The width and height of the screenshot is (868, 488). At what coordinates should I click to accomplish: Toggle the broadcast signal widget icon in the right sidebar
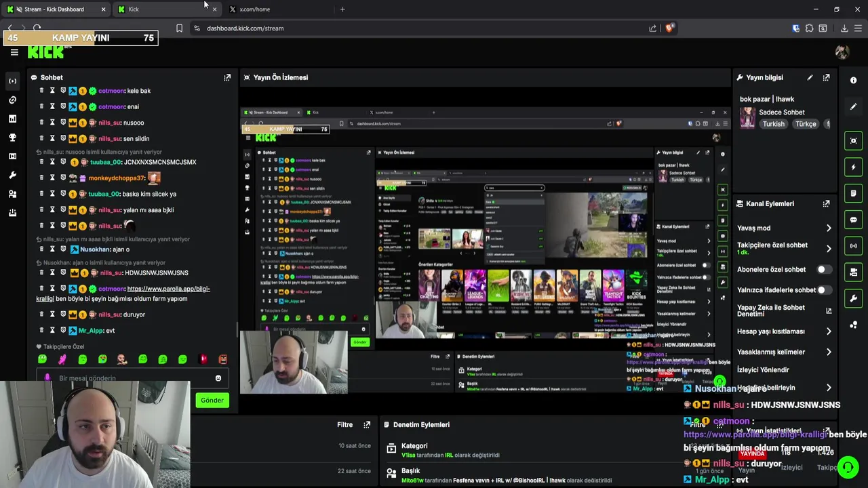[x=853, y=246]
